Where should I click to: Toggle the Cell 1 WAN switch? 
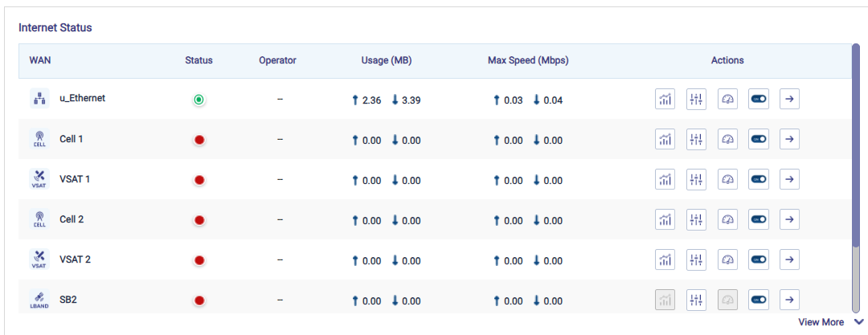[x=758, y=140]
